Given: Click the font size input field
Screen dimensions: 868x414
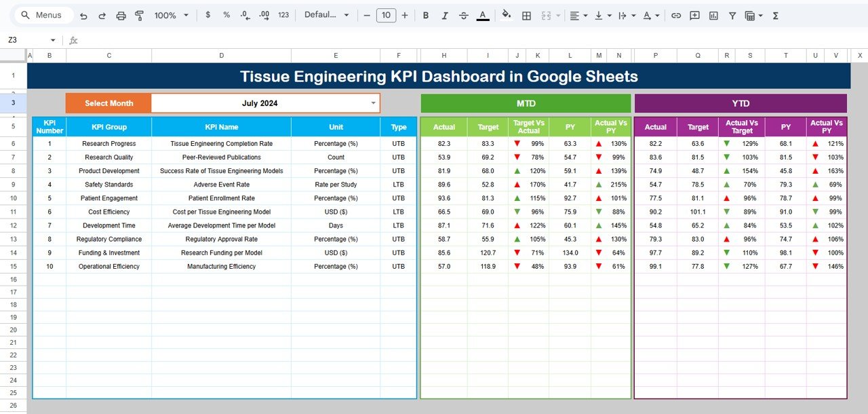Looking at the screenshot, I should [386, 15].
